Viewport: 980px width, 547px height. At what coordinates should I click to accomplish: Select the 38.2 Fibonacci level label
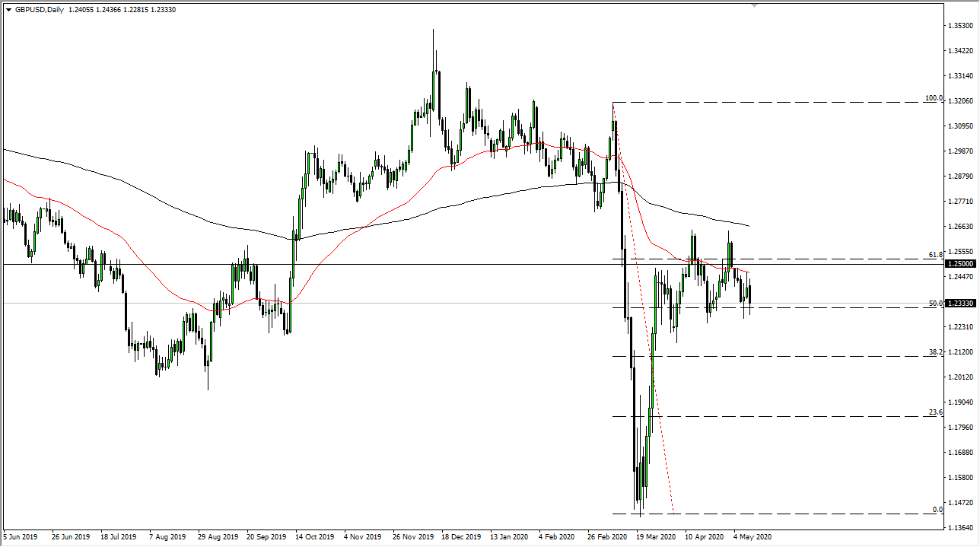pos(935,352)
